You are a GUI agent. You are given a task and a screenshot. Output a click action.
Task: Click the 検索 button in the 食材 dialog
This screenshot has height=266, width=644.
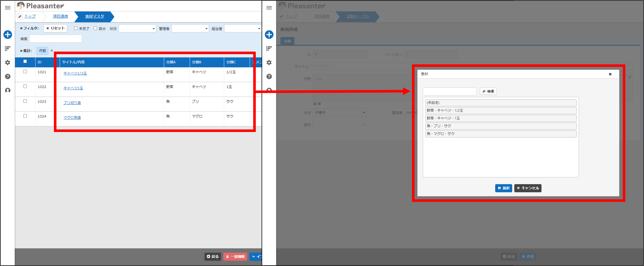point(488,91)
